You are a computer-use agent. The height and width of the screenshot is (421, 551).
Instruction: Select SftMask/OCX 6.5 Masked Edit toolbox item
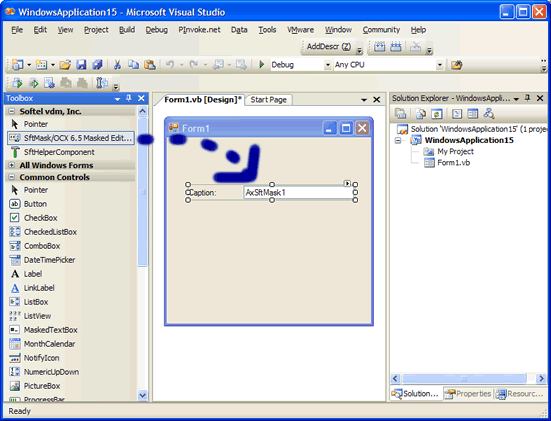pyautogui.click(x=71, y=138)
